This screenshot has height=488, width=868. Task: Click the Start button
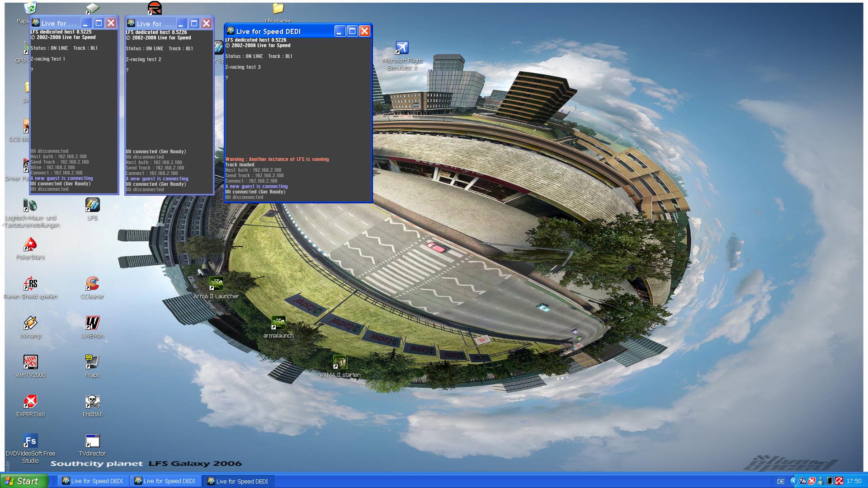click(24, 481)
